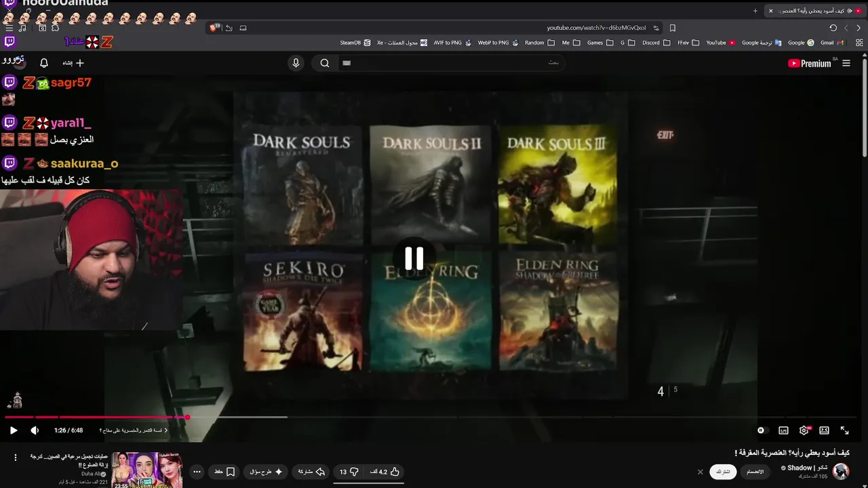Screen dimensions: 868x488
Task: Save the video with the حفظ button
Action: (x=224, y=472)
